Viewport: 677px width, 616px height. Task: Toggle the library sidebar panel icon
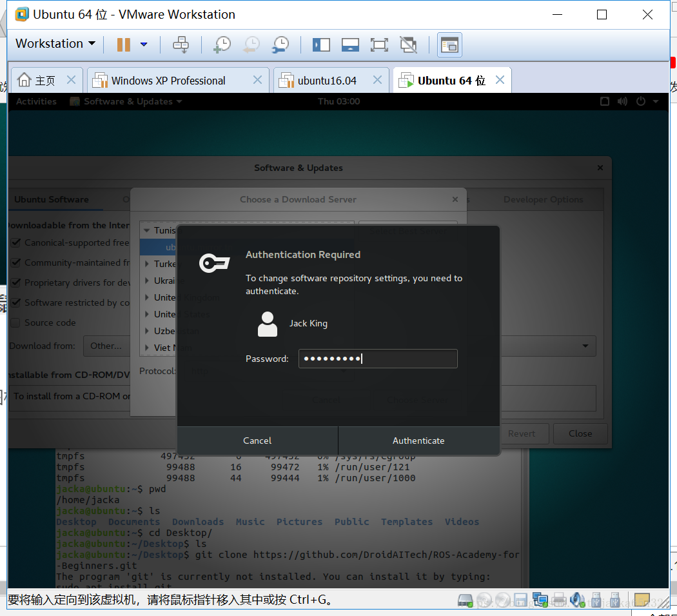[x=321, y=45]
